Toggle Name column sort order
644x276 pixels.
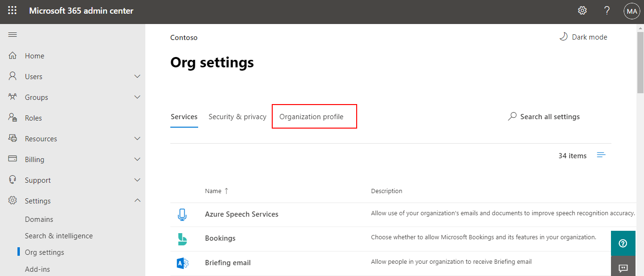[x=217, y=191]
